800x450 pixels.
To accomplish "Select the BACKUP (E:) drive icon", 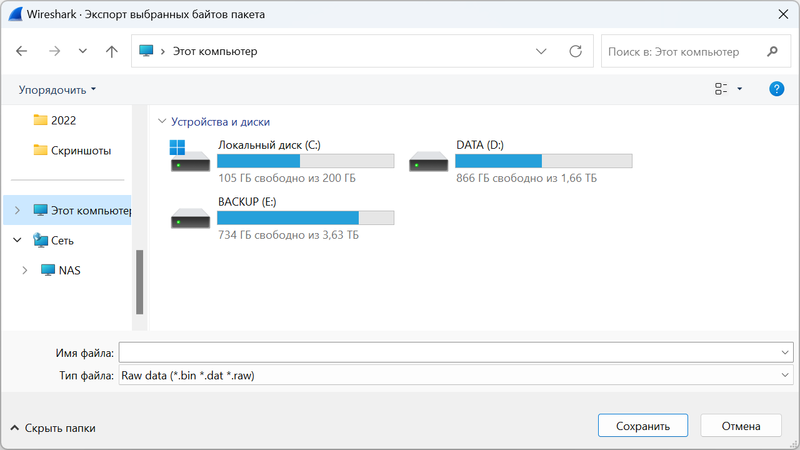I will (x=190, y=218).
